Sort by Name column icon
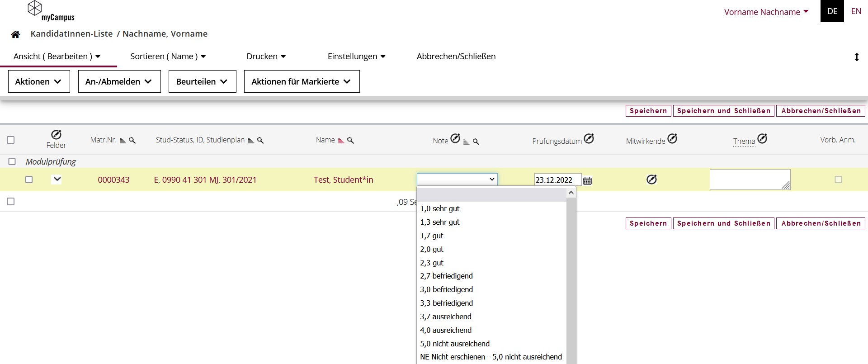The height and width of the screenshot is (364, 868). (341, 141)
